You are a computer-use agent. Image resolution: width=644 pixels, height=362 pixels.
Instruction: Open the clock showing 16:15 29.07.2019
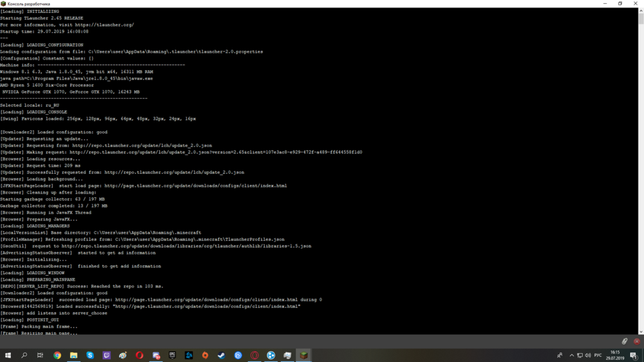tap(615, 355)
